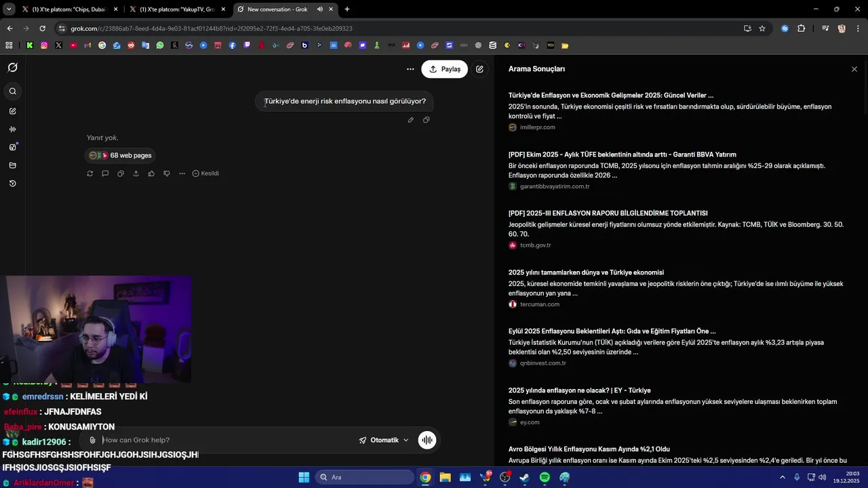This screenshot has height=488, width=868.
Task: Open the Otomatik model dropdown
Action: point(384,440)
